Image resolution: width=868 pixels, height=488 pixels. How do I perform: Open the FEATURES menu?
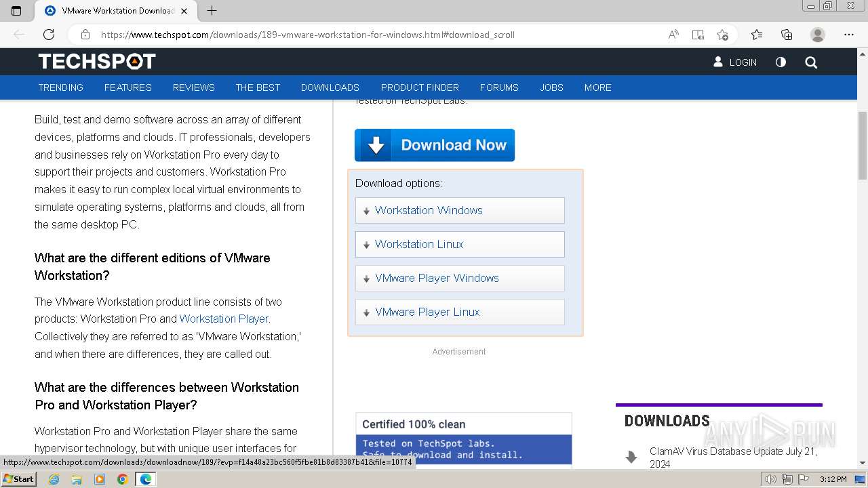128,87
